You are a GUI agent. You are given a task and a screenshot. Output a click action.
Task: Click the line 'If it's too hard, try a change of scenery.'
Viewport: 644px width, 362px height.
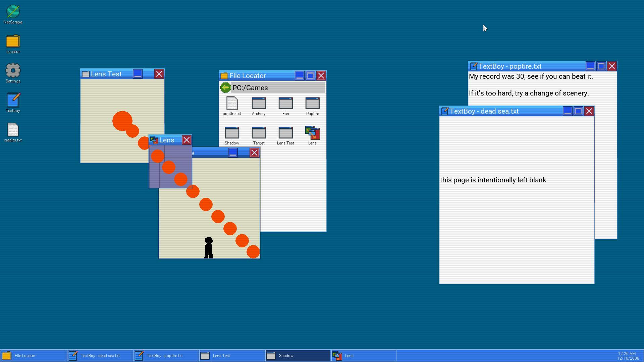(x=529, y=94)
